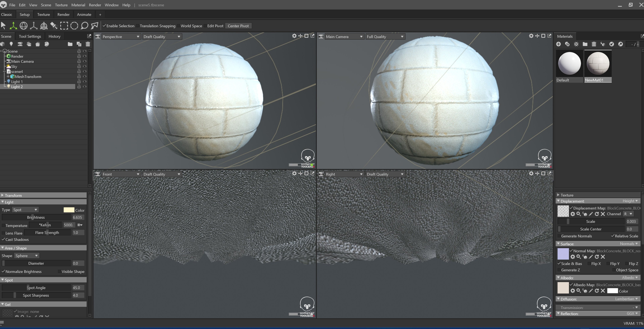Select the NewMat01 material thumbnail
644x329 pixels.
coord(598,64)
